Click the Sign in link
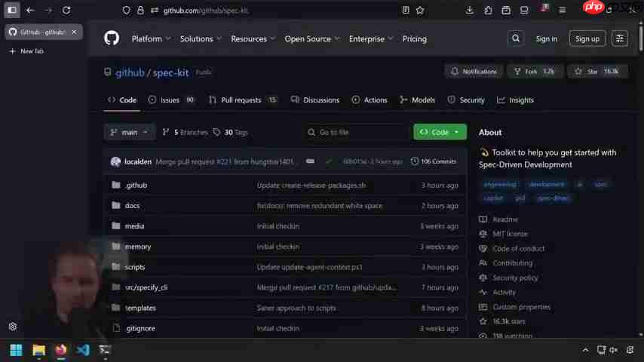Viewport: 644px width, 362px height. pos(546,38)
